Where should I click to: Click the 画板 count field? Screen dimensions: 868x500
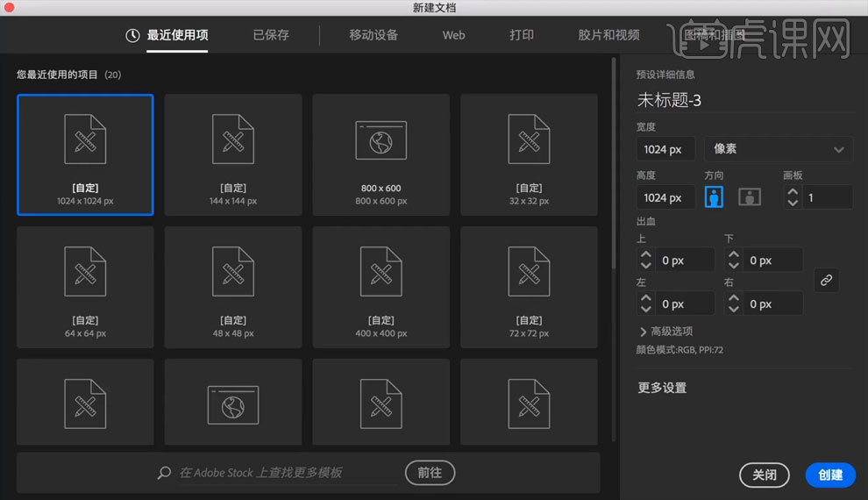[829, 197]
